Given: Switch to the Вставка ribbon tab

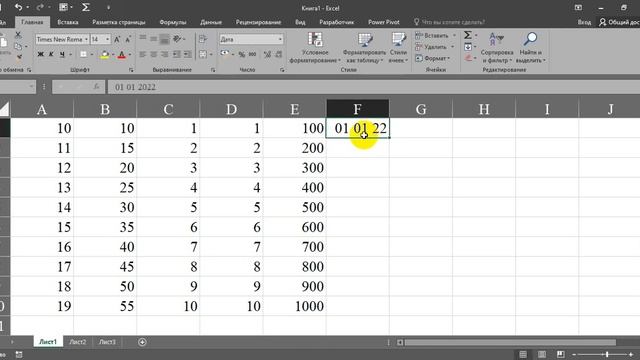Looking at the screenshot, I should pos(68,22).
